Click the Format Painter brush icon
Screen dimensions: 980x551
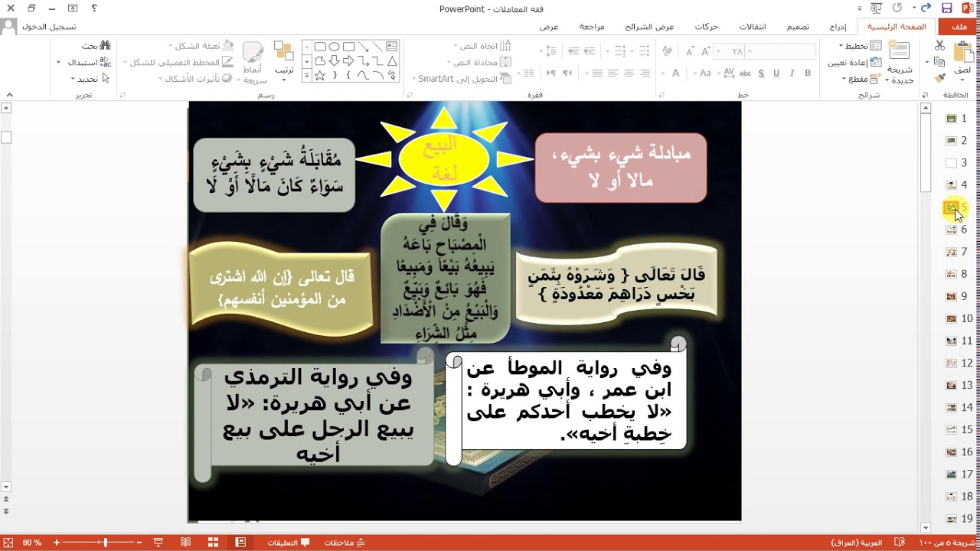pyautogui.click(x=939, y=78)
